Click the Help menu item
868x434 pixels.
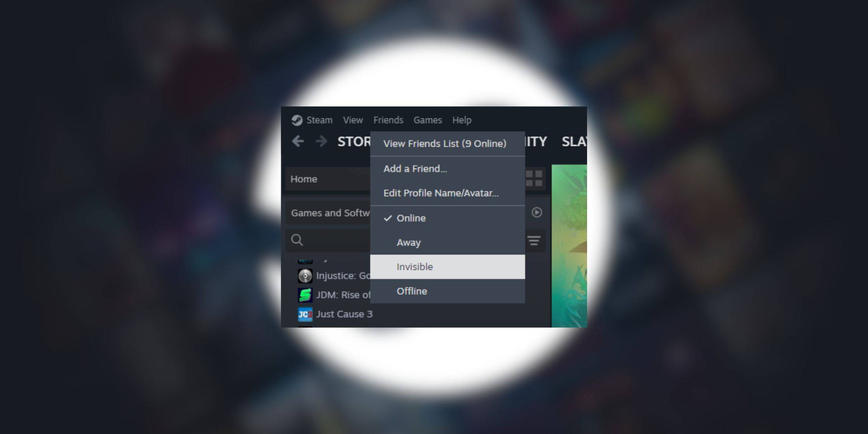[462, 120]
